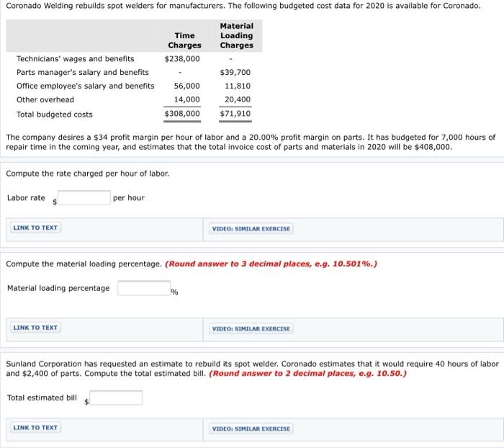Open LINK TO TEXT under Total estimated bill

(35, 428)
